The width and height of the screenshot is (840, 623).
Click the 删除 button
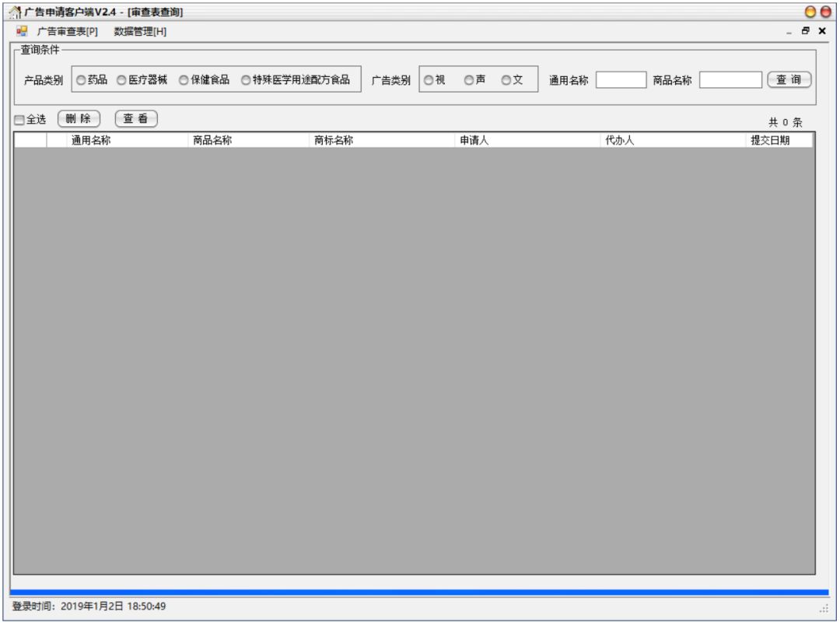[x=79, y=119]
